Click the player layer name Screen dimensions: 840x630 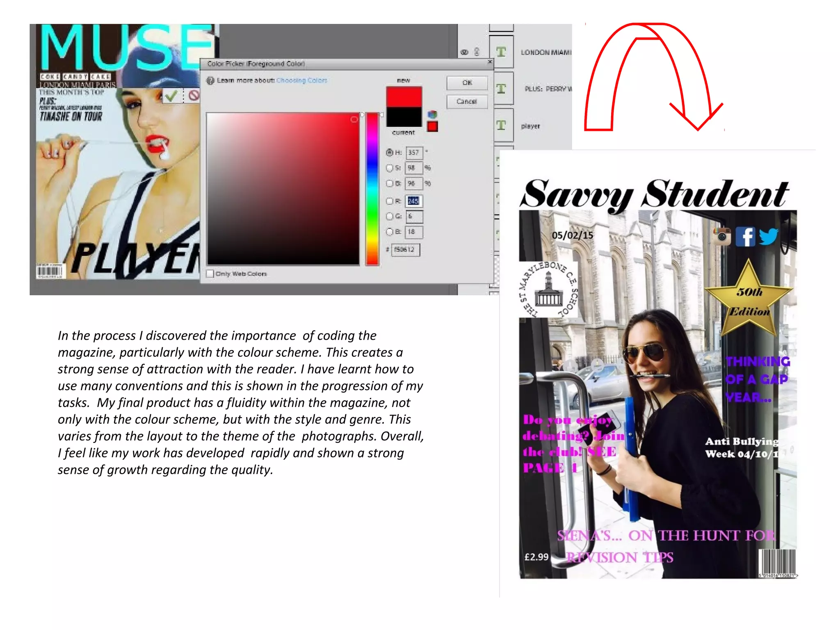pyautogui.click(x=530, y=126)
